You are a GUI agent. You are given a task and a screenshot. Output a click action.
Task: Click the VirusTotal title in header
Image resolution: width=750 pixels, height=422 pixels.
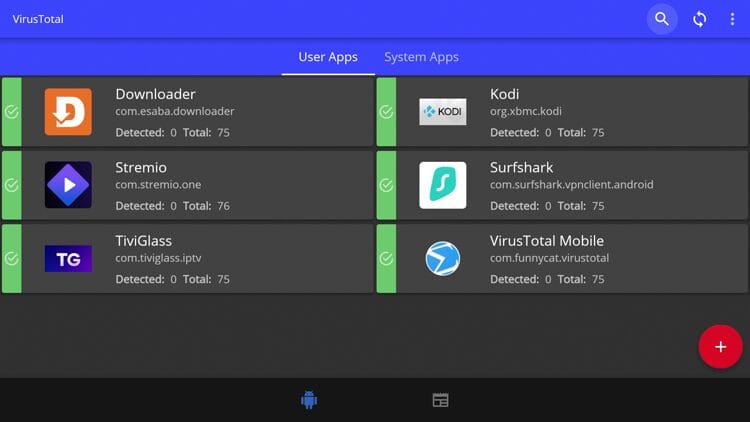tap(38, 19)
